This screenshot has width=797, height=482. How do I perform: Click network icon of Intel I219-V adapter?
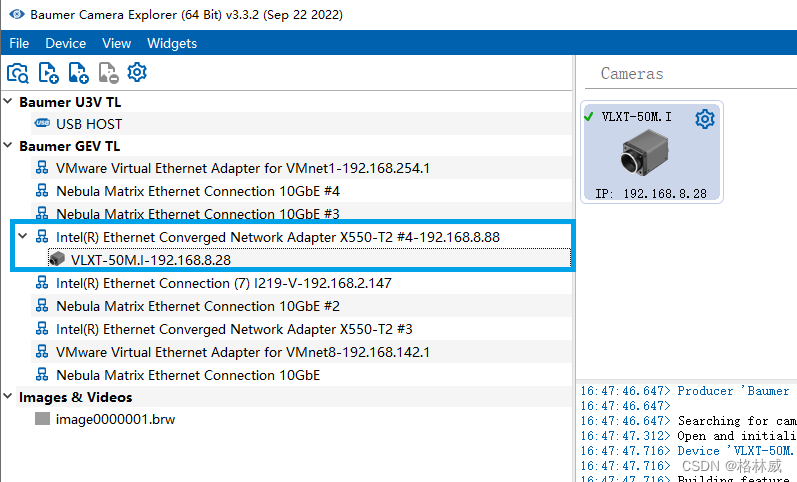click(42, 282)
